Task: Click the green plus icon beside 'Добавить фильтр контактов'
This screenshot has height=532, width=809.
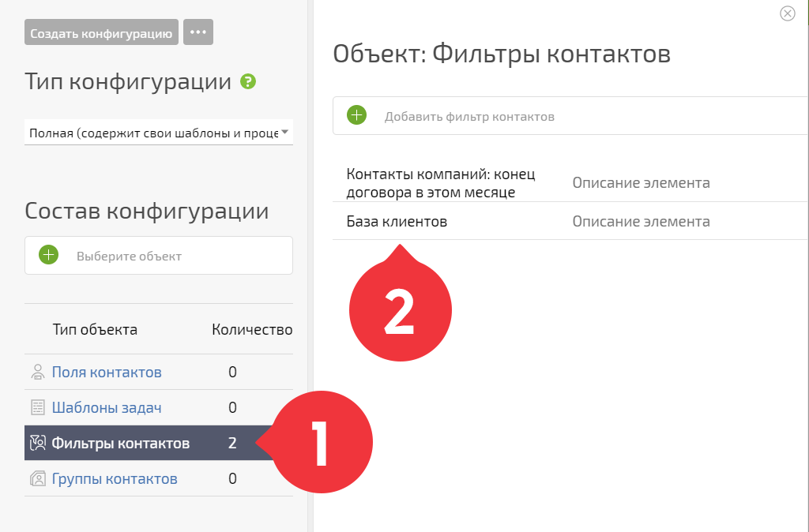Action: click(x=356, y=115)
